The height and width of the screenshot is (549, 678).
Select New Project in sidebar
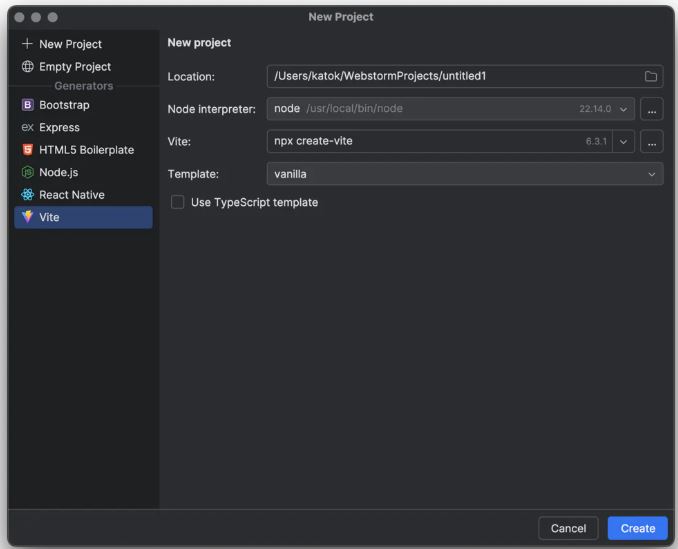[x=83, y=44]
